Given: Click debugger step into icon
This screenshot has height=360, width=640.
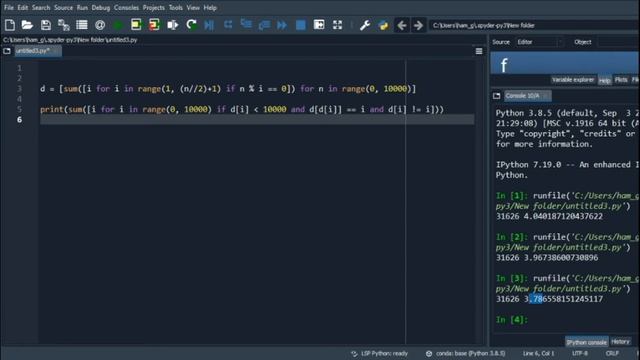Looking at the screenshot, I should (x=246, y=24).
